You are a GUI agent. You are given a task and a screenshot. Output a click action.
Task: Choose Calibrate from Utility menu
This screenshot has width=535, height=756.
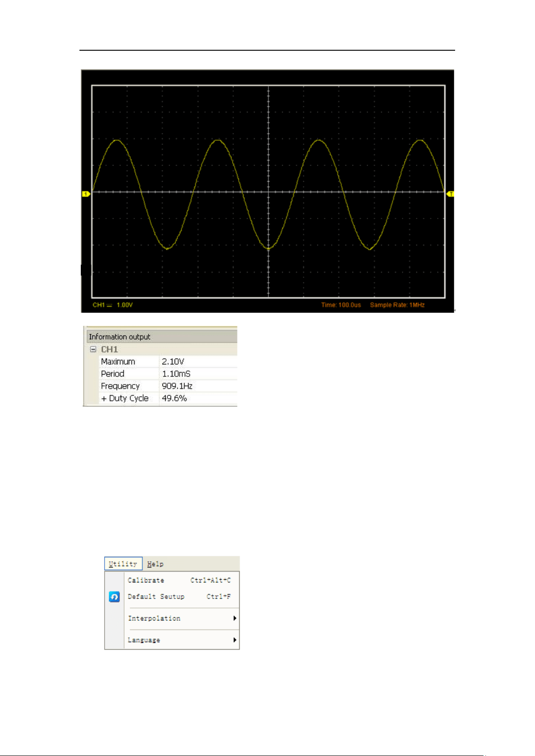point(181,580)
